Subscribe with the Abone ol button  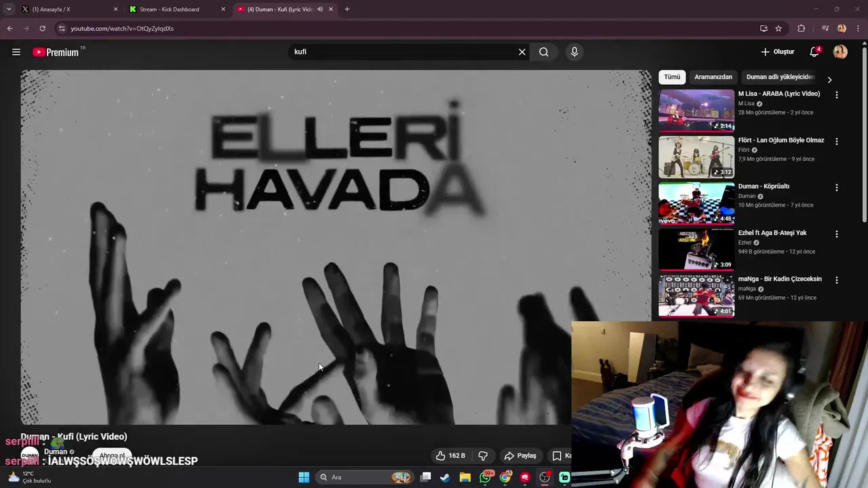pos(112,455)
